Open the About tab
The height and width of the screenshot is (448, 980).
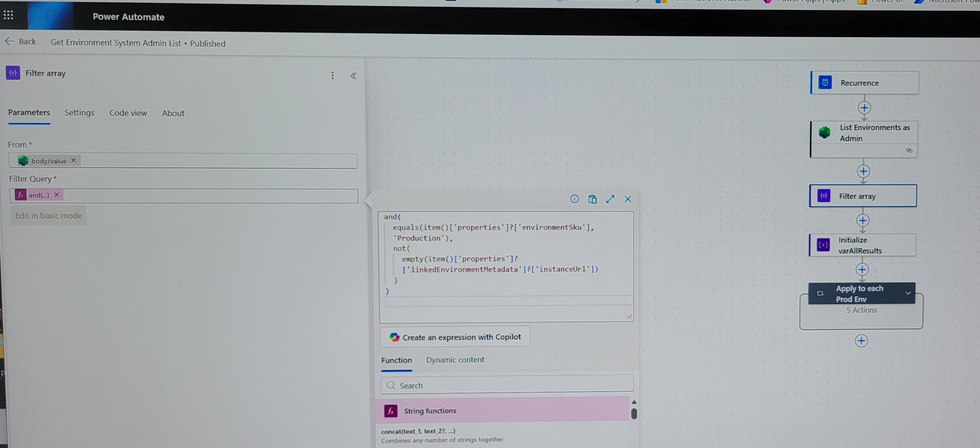(173, 113)
